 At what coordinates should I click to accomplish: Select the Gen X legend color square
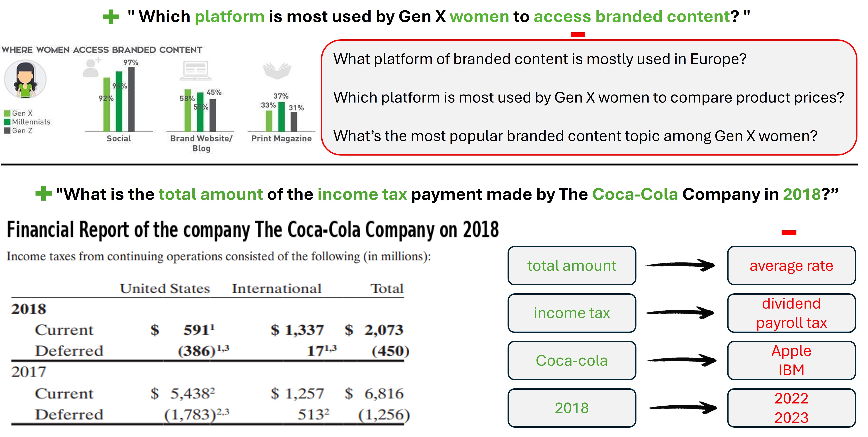coord(7,113)
